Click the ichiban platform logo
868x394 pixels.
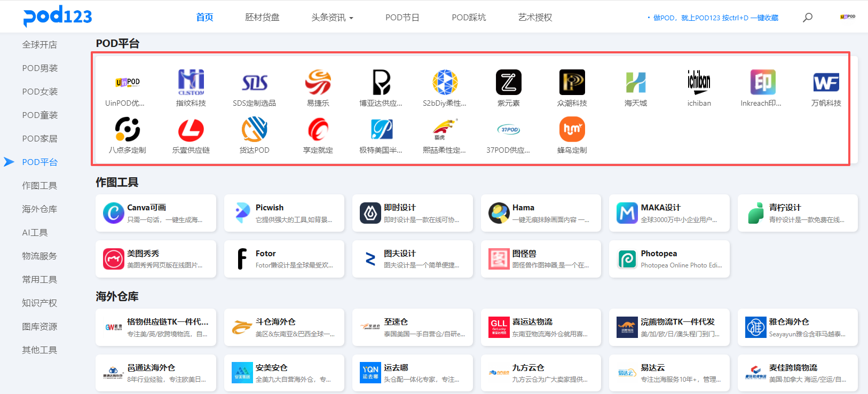coord(699,83)
